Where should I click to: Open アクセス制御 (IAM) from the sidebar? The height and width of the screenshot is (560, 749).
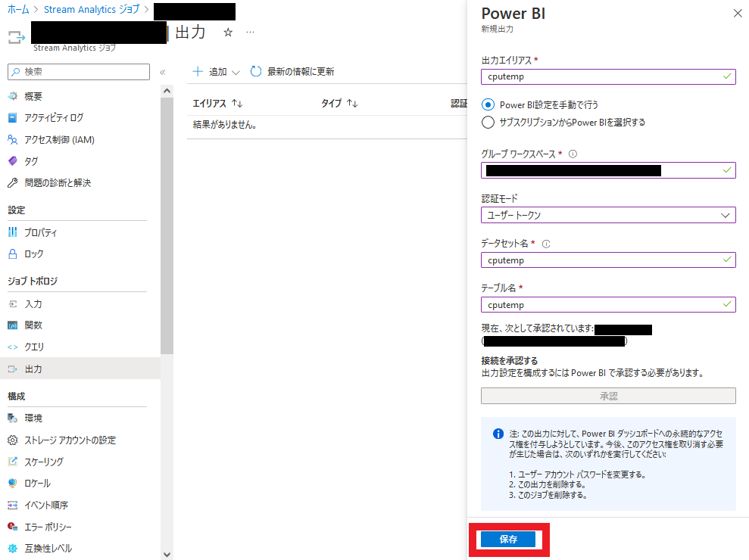click(x=59, y=139)
